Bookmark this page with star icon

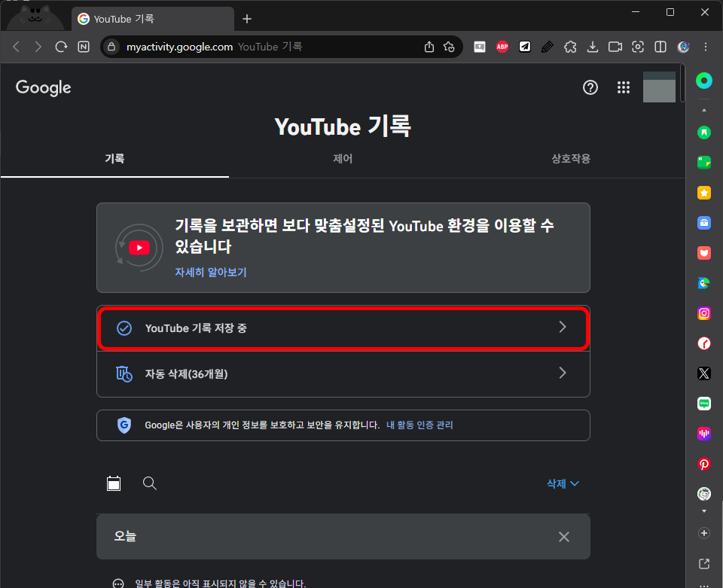pos(449,47)
